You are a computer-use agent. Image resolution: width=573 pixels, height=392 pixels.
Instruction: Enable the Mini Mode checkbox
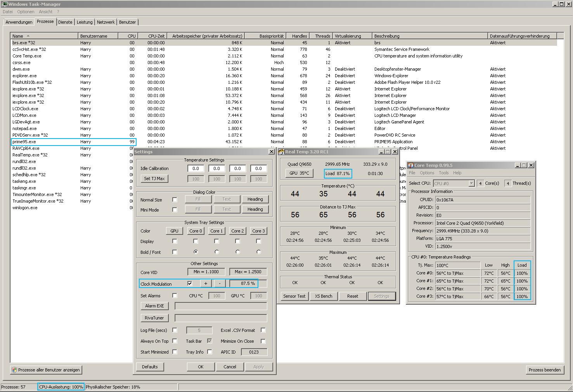point(175,210)
